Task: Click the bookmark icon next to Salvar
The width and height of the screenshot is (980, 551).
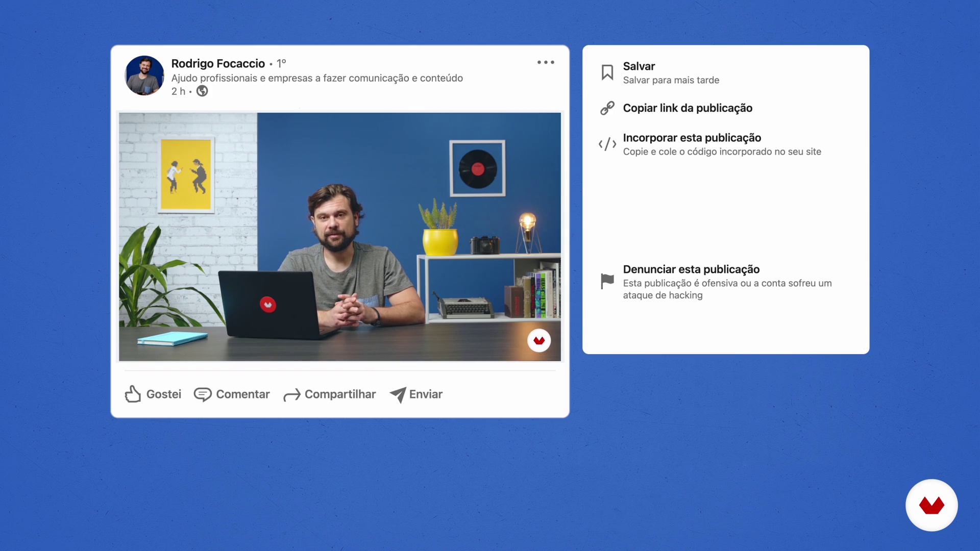Action: coord(607,72)
